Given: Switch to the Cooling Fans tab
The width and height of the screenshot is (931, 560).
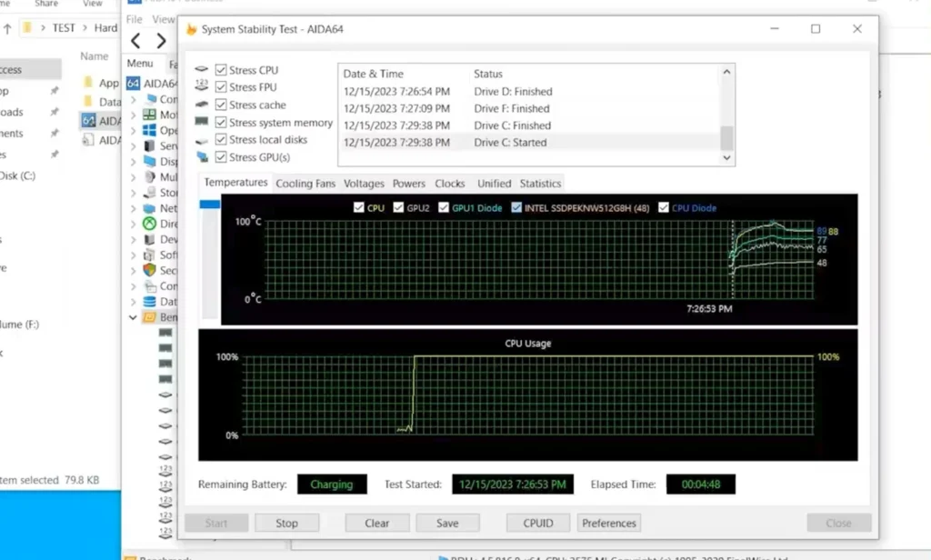Looking at the screenshot, I should click(x=305, y=183).
